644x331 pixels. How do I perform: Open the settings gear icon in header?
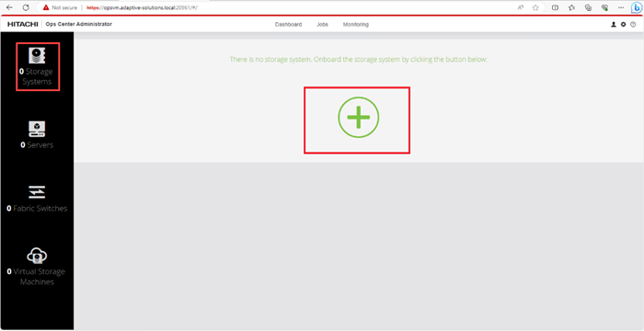pyautogui.click(x=624, y=25)
